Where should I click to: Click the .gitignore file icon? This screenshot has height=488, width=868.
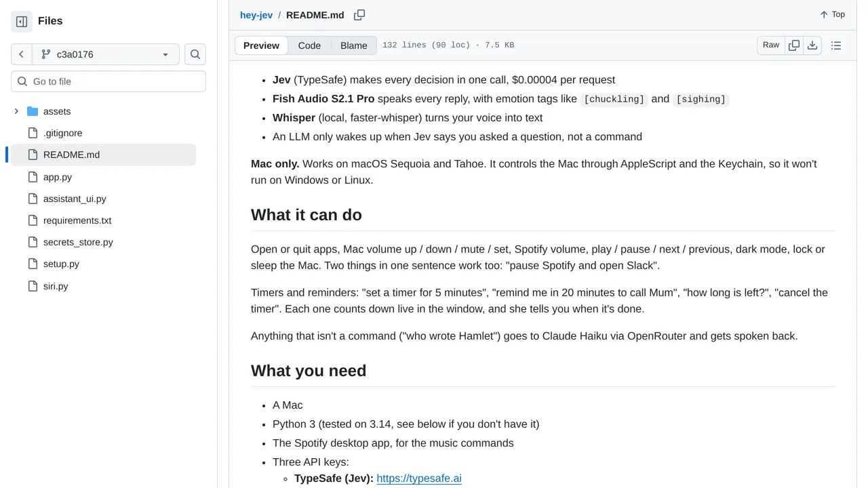(x=33, y=133)
